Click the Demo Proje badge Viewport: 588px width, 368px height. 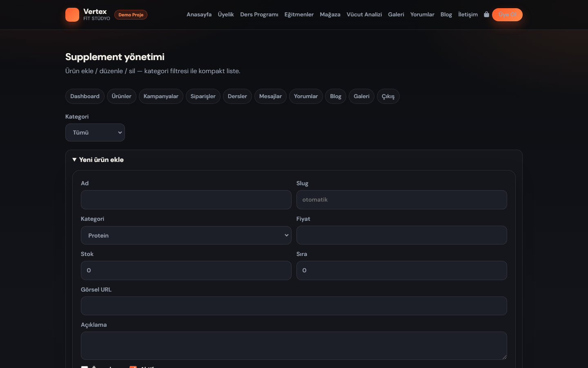click(131, 15)
